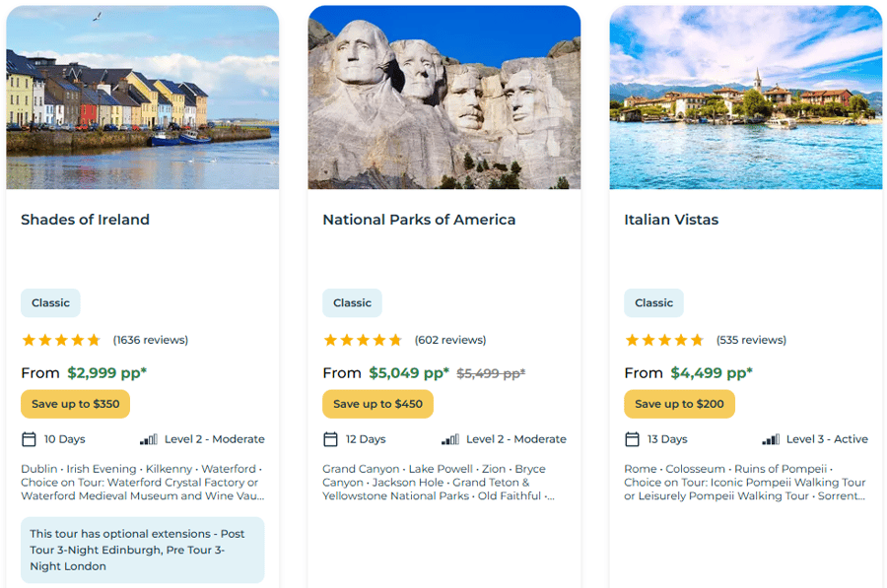Click Level 3 Active bars icon
Image resolution: width=887 pixels, height=588 pixels.
click(x=771, y=439)
